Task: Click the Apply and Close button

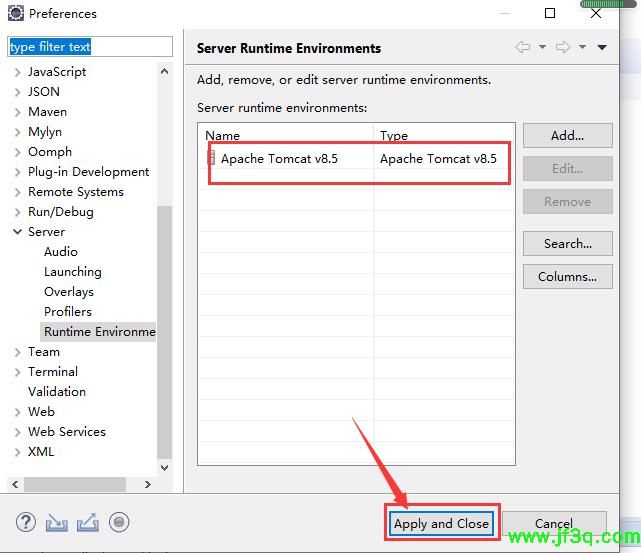Action: coord(441,523)
